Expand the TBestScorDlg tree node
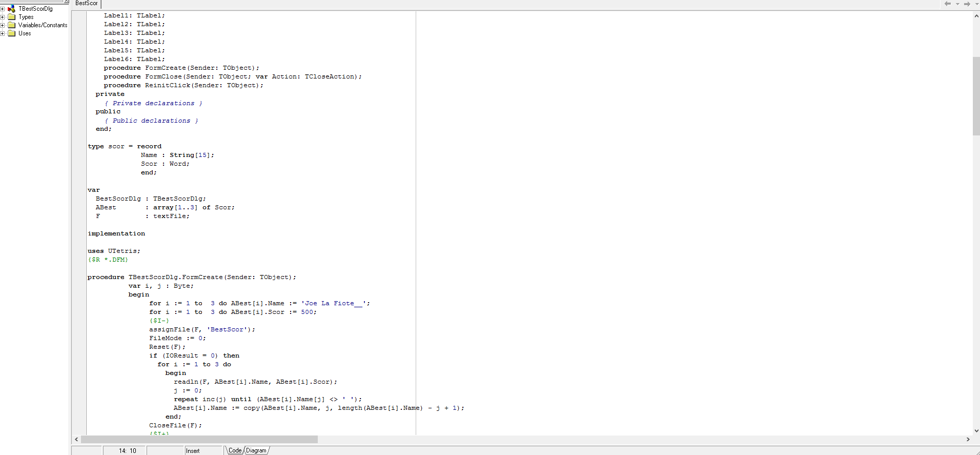Image resolution: width=980 pixels, height=455 pixels. point(3,9)
